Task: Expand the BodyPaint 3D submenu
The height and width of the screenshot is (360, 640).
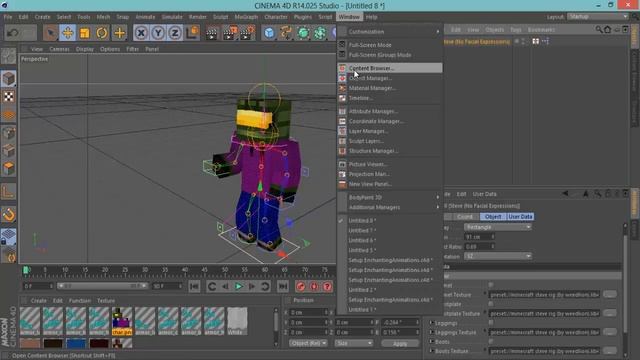Action: pos(390,197)
